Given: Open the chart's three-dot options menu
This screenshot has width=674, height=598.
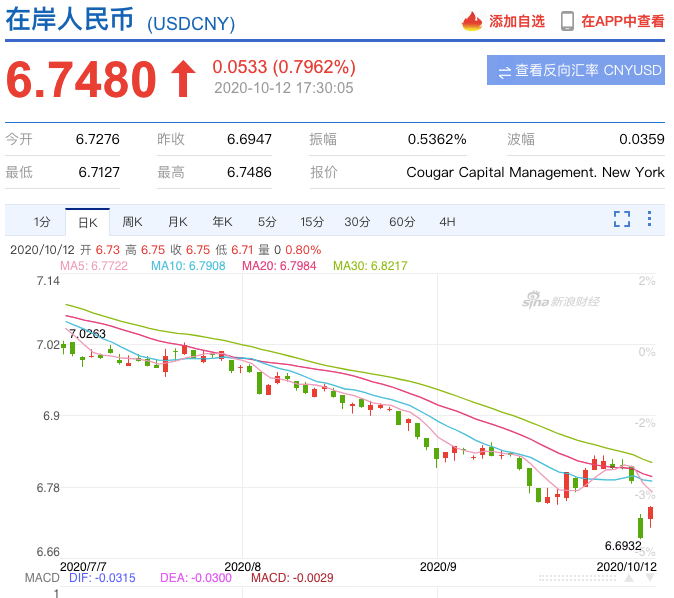Looking at the screenshot, I should tap(650, 220).
